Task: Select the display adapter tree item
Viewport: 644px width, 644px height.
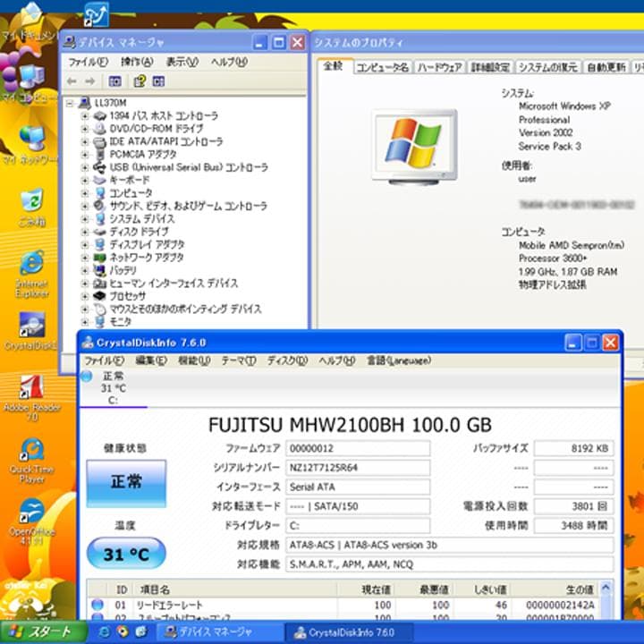Action: 147,244
